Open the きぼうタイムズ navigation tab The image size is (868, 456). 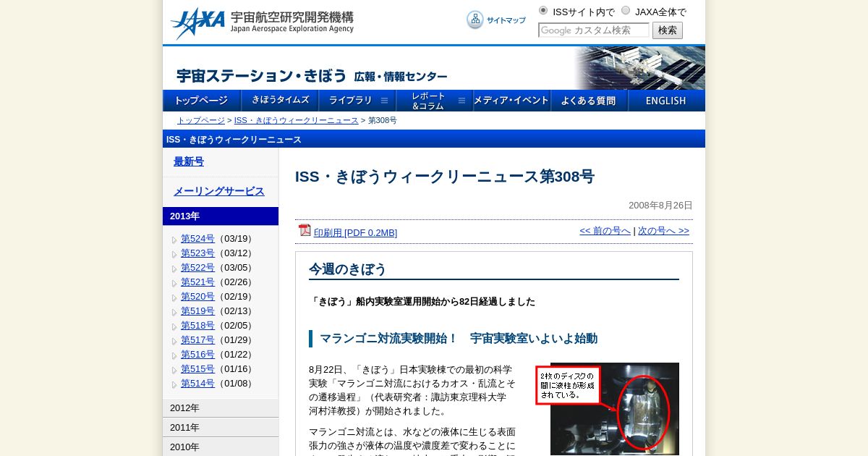280,101
